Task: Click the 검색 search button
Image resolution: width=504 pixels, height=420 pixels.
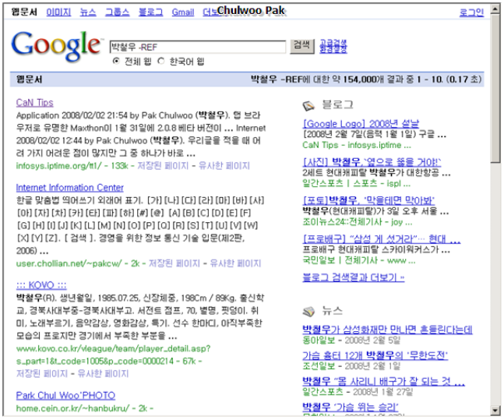Action: (301, 46)
